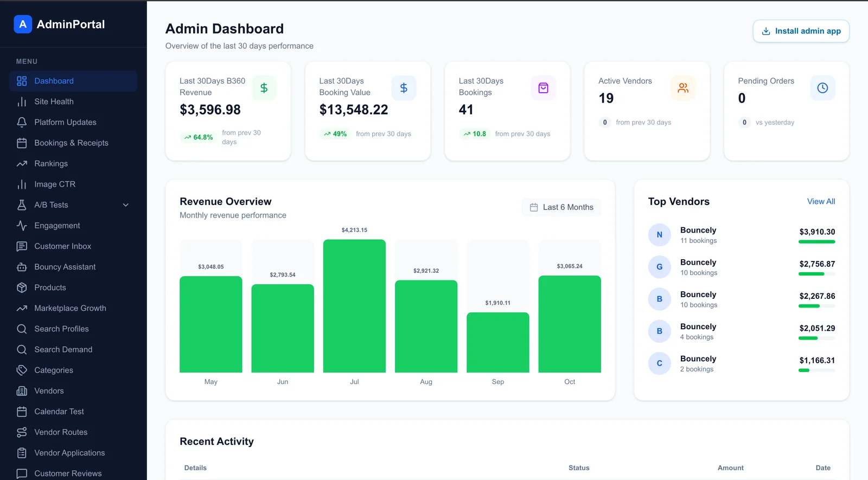Click the Rankings trend arrow icon
Screen dimensions: 868x480
pyautogui.click(x=22, y=164)
